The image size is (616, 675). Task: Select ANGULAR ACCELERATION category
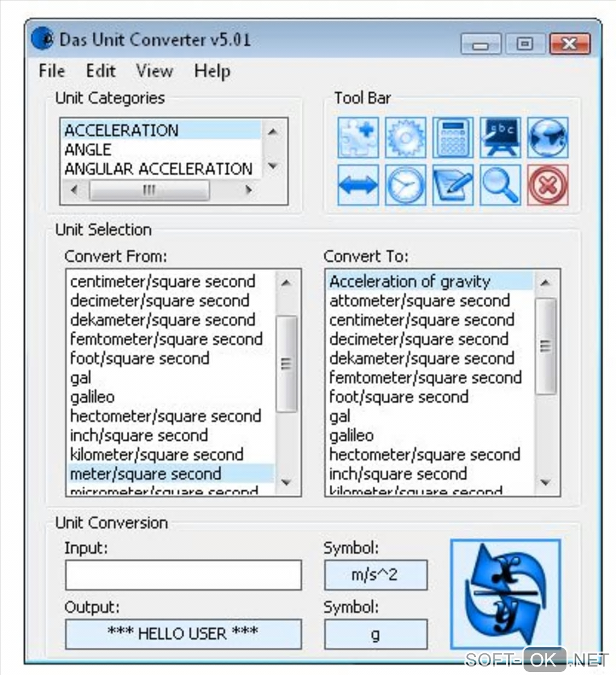[162, 168]
